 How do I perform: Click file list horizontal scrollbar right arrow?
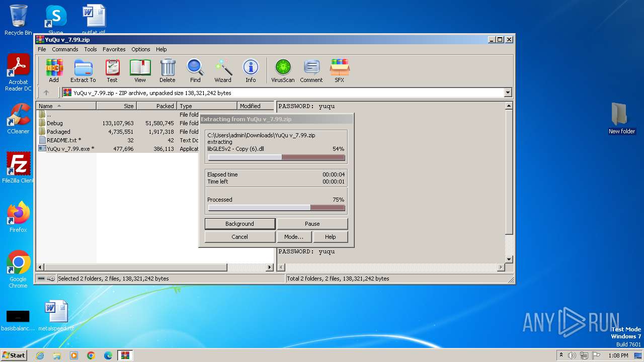(x=270, y=267)
